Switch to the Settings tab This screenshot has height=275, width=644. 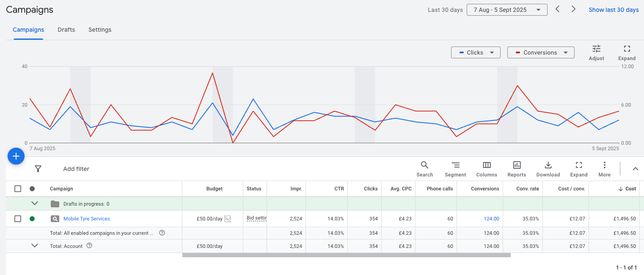(100, 30)
